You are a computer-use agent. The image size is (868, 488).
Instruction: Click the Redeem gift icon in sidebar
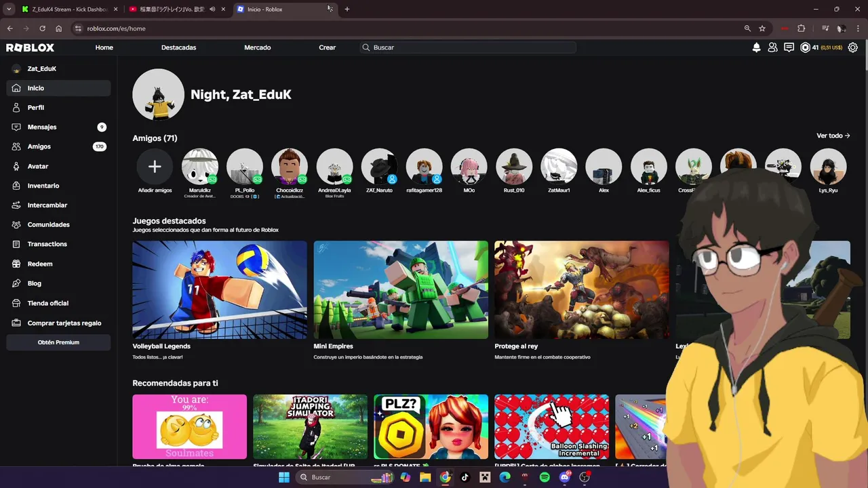pyautogui.click(x=16, y=264)
